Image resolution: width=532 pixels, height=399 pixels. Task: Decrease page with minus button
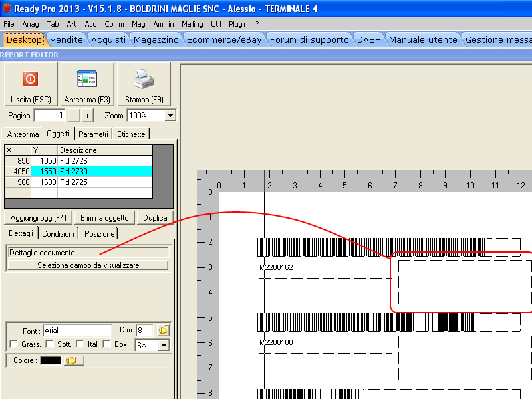click(x=74, y=116)
